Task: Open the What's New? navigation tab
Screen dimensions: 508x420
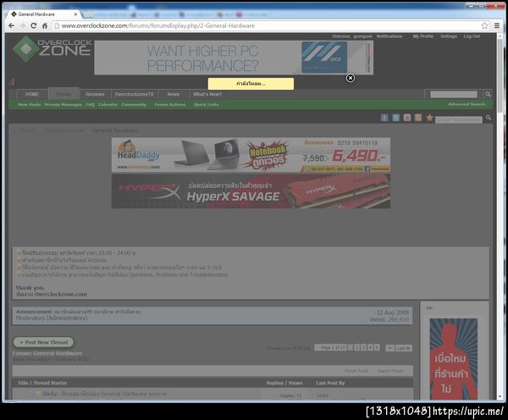Action: [207, 94]
